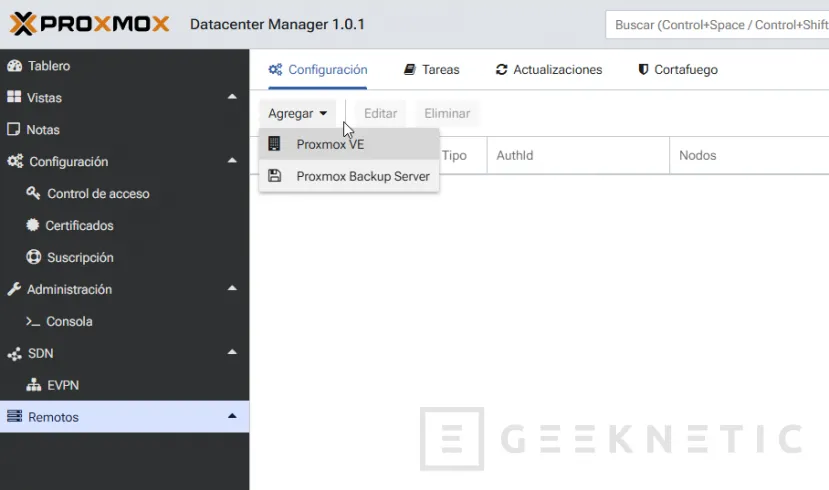The height and width of the screenshot is (490, 829).
Task: Collapse the Administración section arrow
Action: [x=232, y=289]
